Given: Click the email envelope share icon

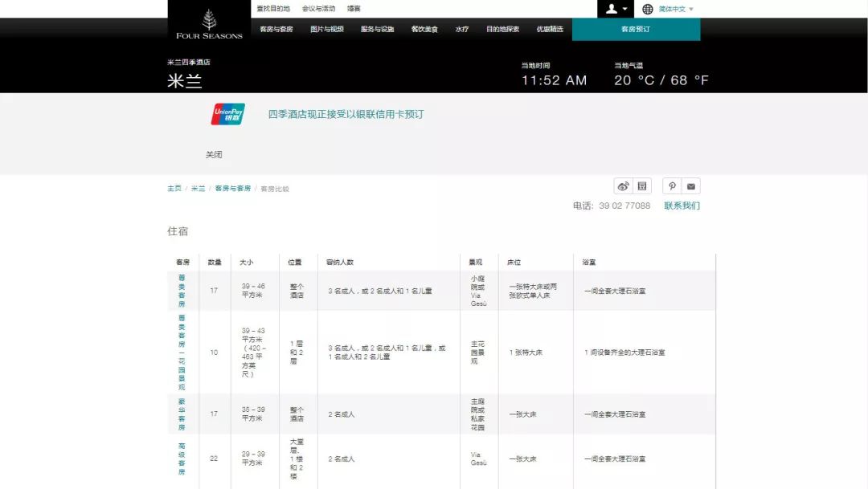Looking at the screenshot, I should point(691,186).
